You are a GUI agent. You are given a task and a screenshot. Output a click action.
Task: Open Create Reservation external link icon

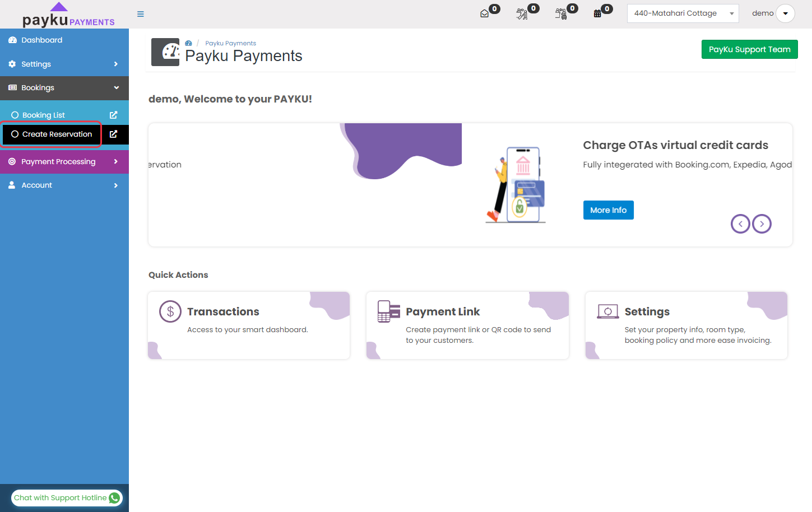114,134
